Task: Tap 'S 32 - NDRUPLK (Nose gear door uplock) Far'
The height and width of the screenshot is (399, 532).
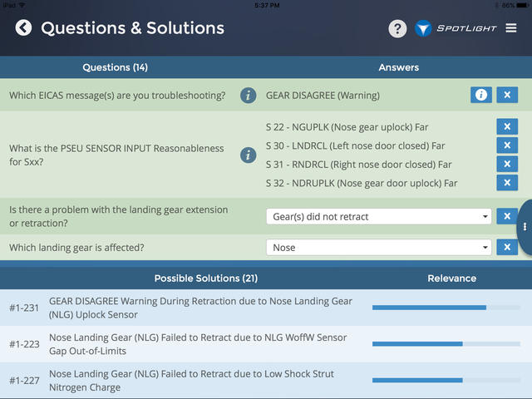Action: [362, 183]
